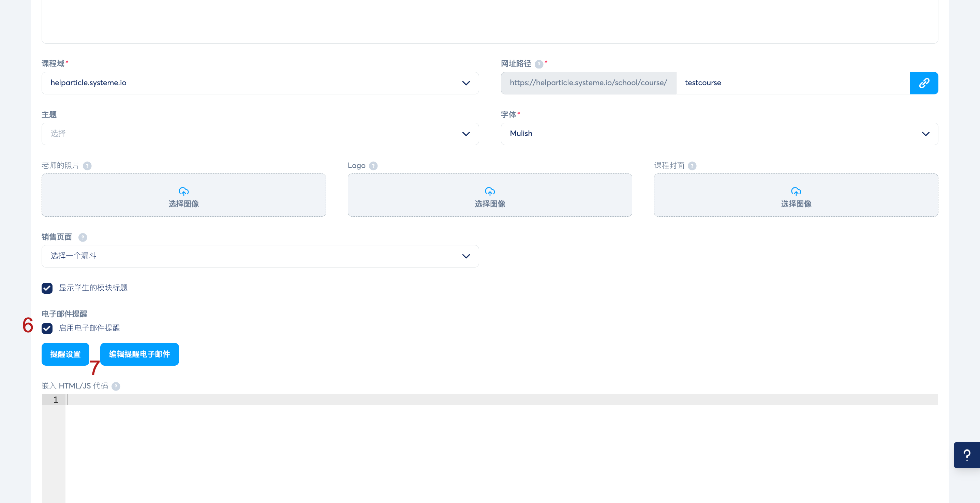Viewport: 980px width, 503px height.
Task: Uncheck 显示学生的模块标题 checkbox
Action: point(47,288)
